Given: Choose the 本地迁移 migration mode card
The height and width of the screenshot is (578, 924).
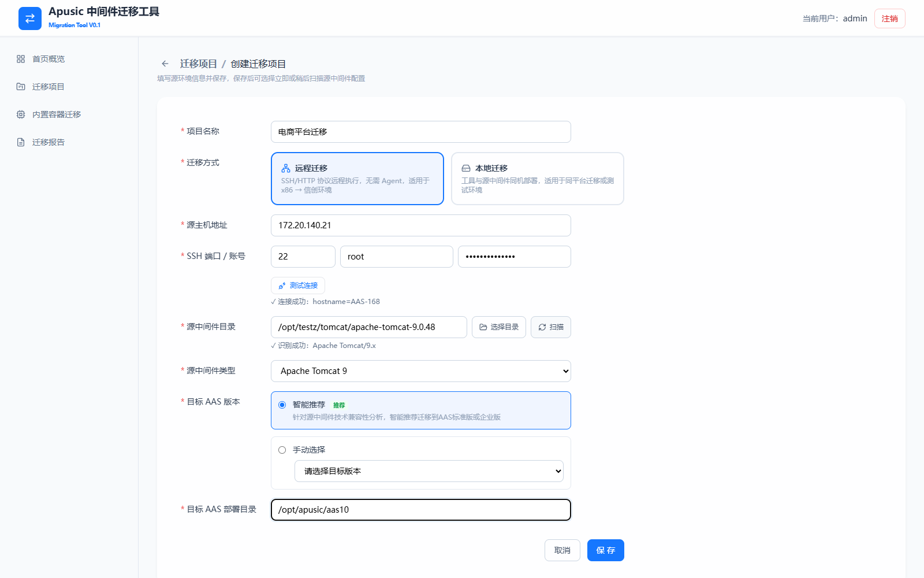Looking at the screenshot, I should click(x=538, y=179).
